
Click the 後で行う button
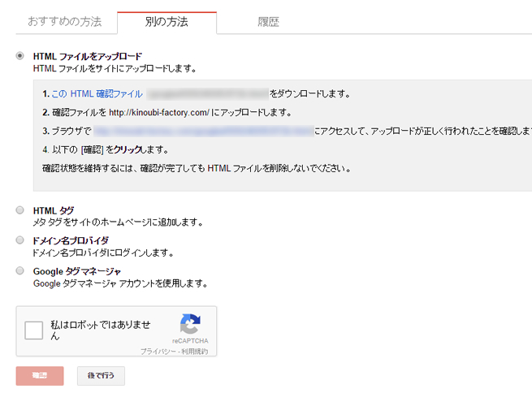point(101,375)
